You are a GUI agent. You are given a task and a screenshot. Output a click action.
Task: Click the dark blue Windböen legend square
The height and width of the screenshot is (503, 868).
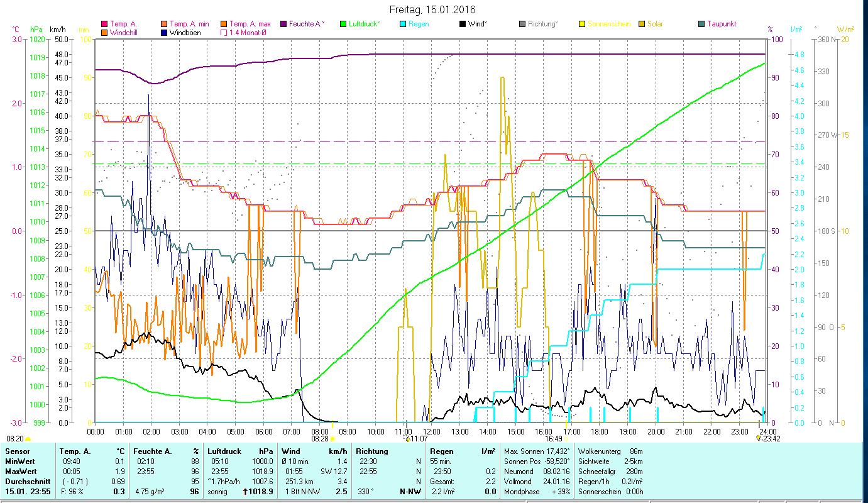164,32
